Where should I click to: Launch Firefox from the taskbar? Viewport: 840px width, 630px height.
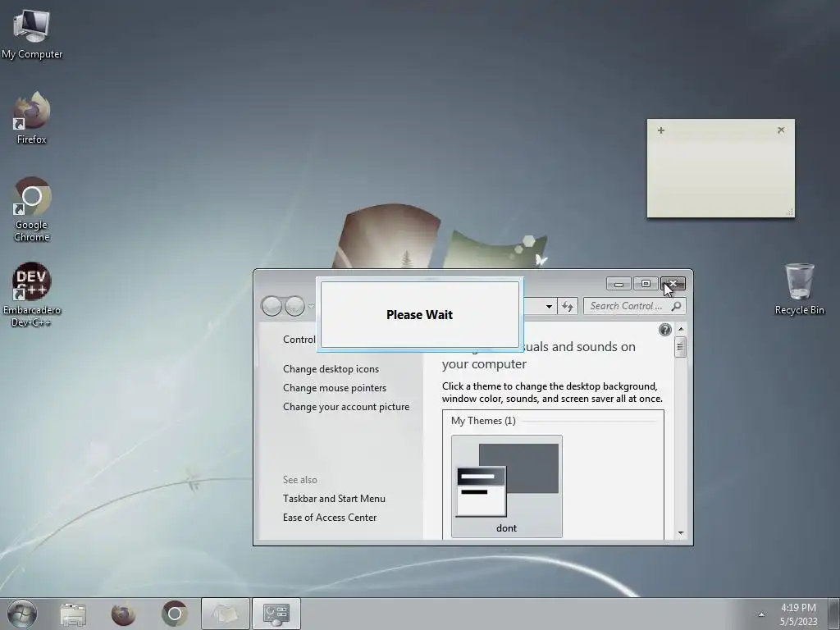coord(123,614)
